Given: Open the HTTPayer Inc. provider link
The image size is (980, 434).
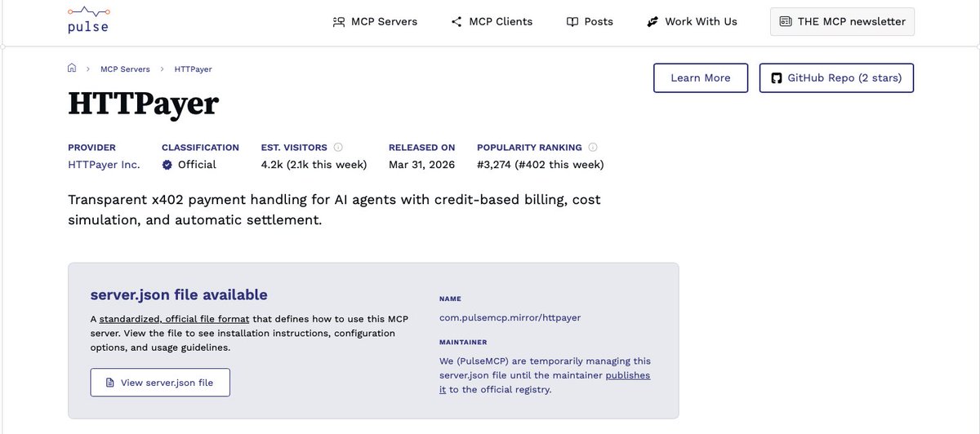Looking at the screenshot, I should click(x=104, y=164).
